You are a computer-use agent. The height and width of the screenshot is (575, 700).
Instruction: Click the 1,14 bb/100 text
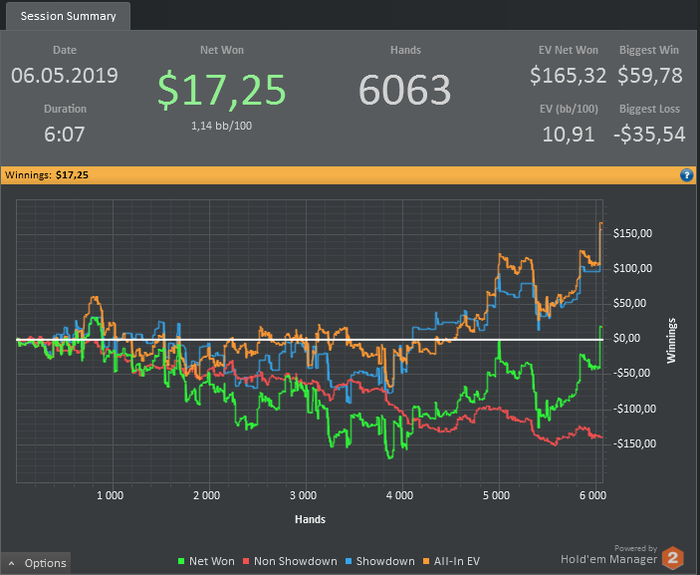coord(221,126)
